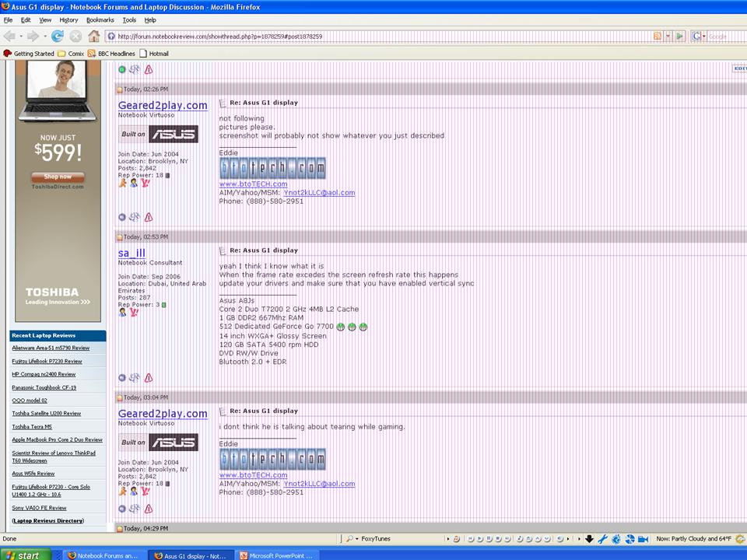Open the Laptop Reviews Directory link
This screenshot has width=747, height=560.
pyautogui.click(x=47, y=520)
